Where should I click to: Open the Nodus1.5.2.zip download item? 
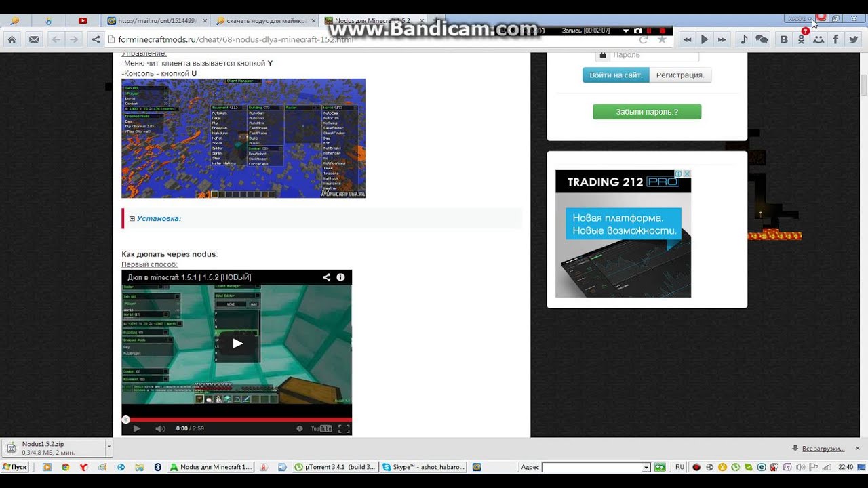tap(53, 447)
